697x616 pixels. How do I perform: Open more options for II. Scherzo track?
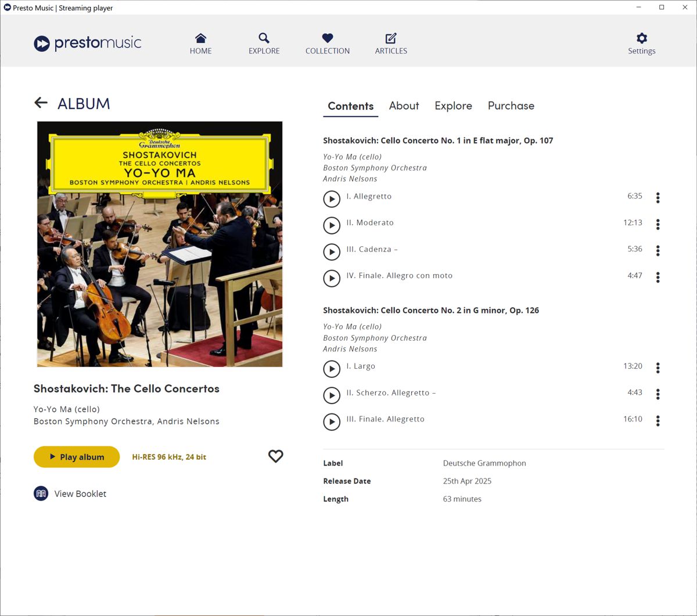(x=658, y=394)
